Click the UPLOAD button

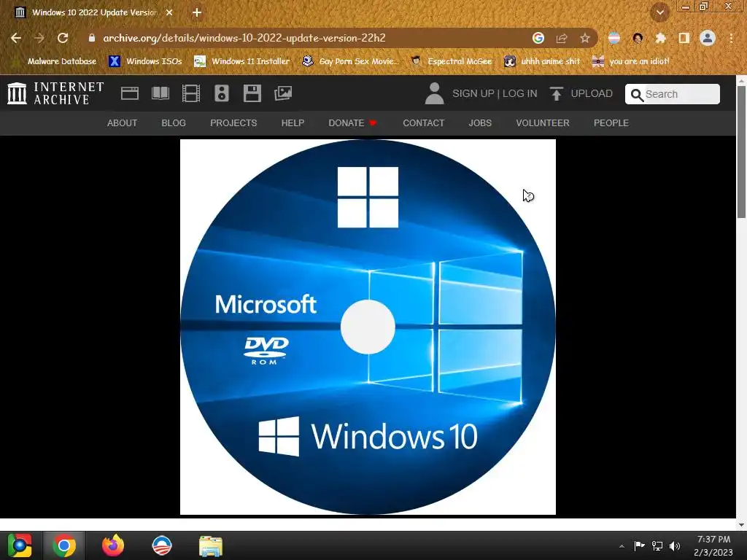tap(581, 94)
